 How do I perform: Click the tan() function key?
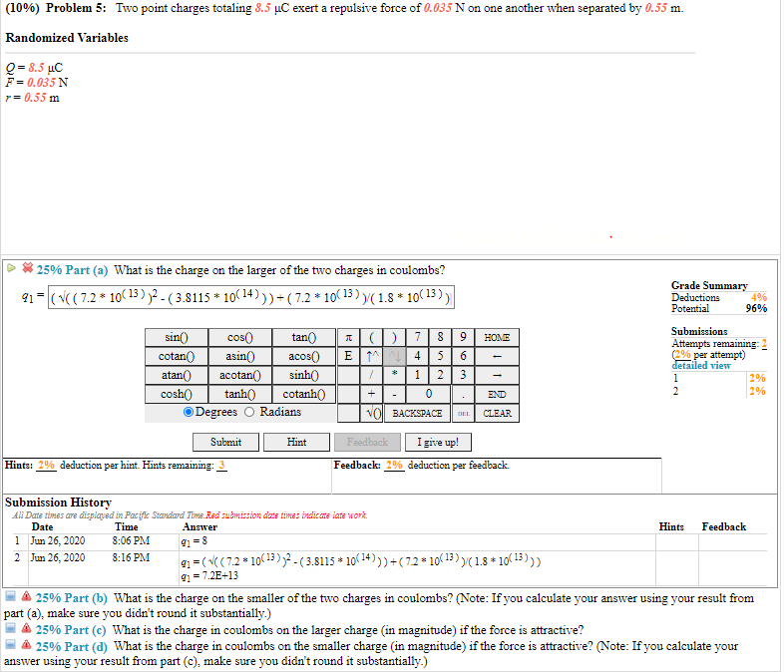304,337
